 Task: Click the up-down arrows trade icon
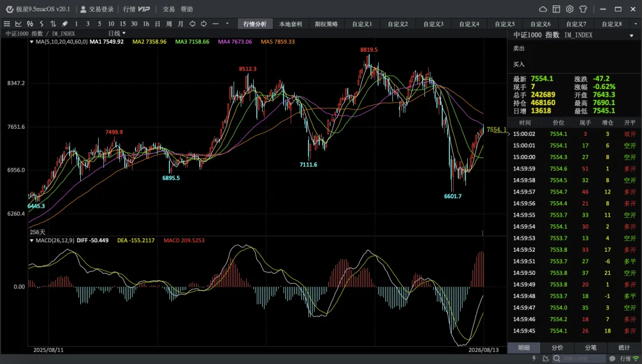click(53, 24)
